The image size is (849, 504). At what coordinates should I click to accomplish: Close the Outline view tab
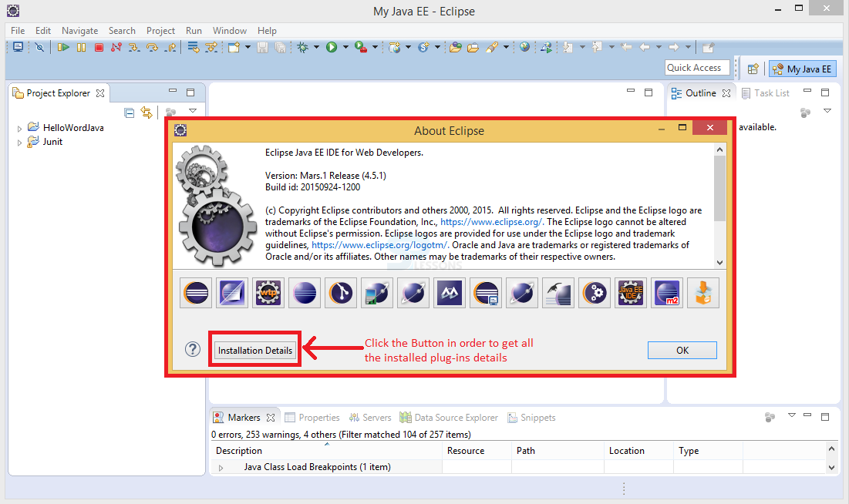(726, 93)
